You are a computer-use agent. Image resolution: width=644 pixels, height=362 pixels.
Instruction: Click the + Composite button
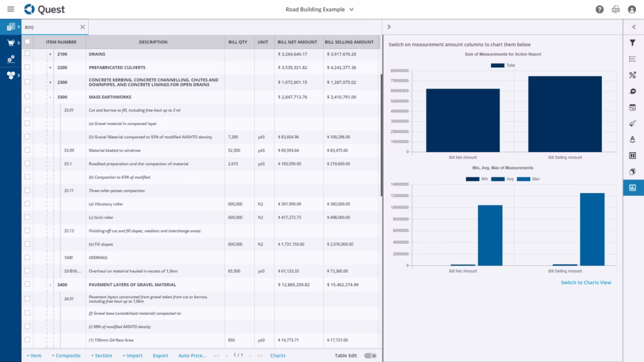(66, 356)
